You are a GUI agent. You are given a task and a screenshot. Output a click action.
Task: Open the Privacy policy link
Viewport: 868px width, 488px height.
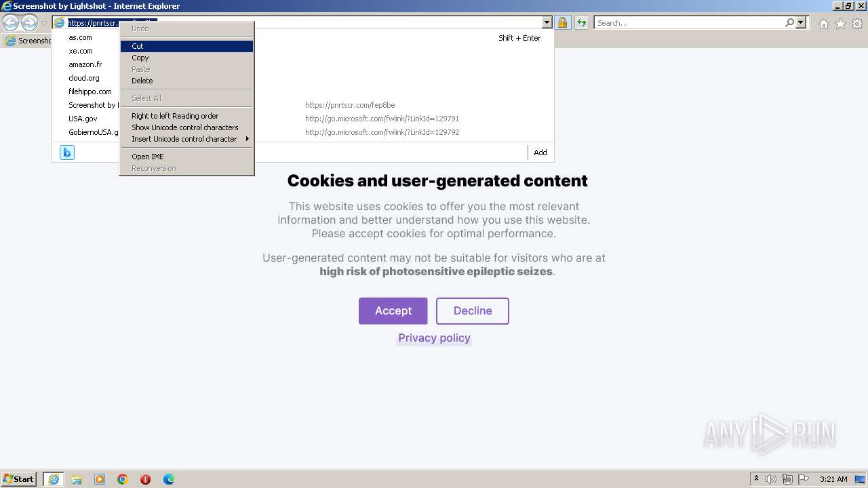(434, 338)
